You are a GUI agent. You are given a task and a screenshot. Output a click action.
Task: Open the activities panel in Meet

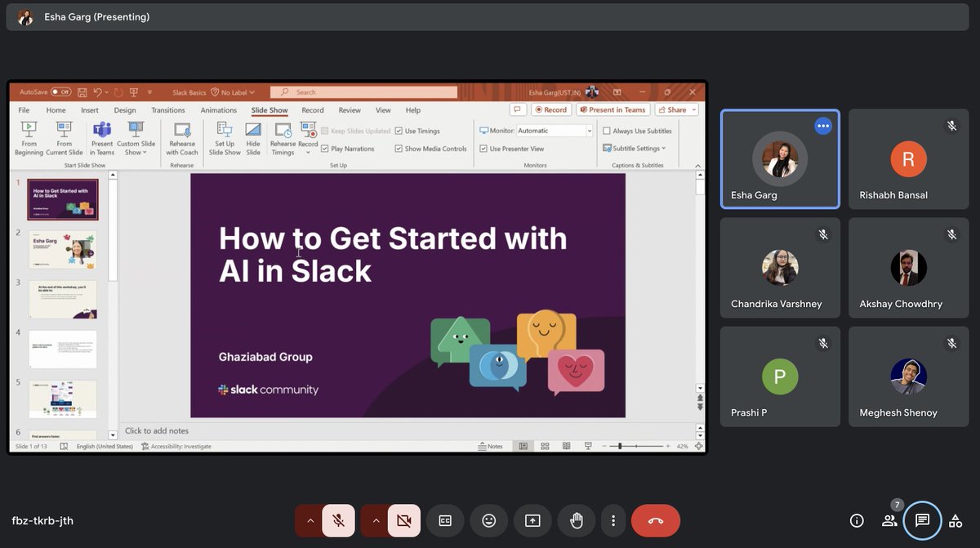[955, 520]
